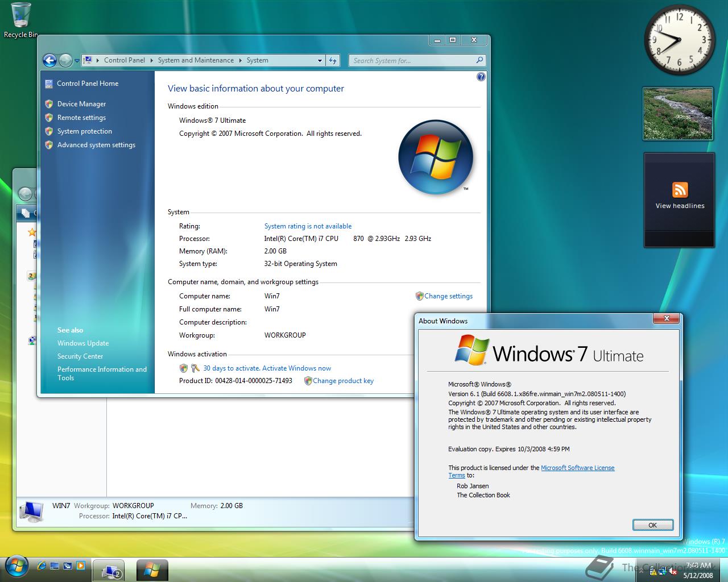Open the Start menu orb
This screenshot has height=582, width=728.
pyautogui.click(x=16, y=567)
